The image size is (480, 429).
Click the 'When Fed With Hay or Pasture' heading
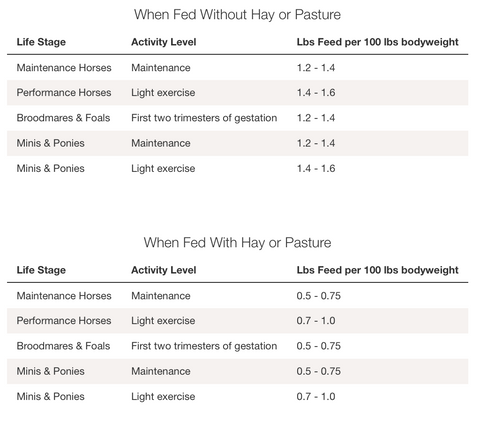(x=237, y=243)
